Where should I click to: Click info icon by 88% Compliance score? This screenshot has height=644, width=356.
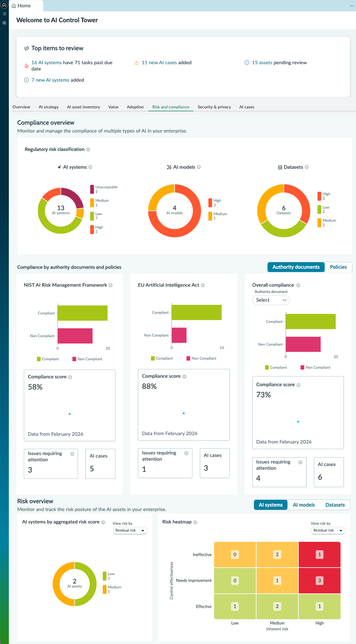pyautogui.click(x=184, y=376)
